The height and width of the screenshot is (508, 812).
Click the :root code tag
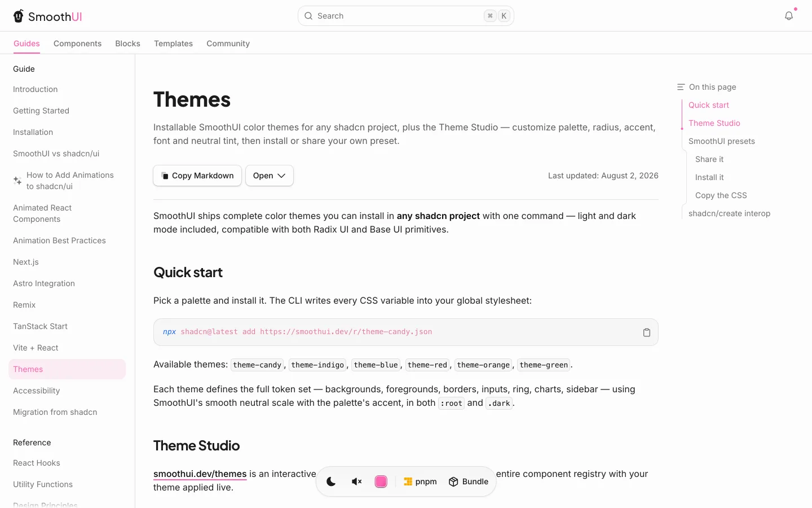tap(451, 404)
